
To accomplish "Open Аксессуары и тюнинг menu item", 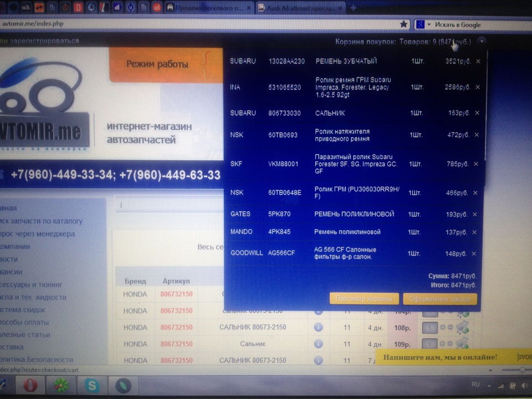I will click(31, 285).
